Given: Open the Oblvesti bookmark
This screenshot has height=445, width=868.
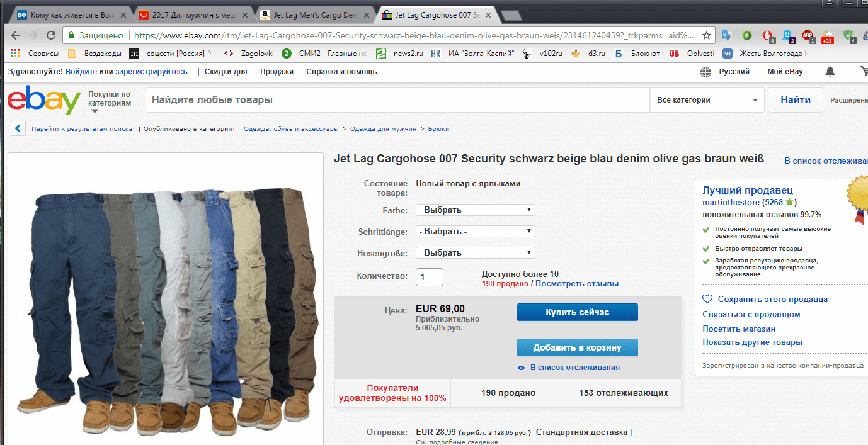Looking at the screenshot, I should point(692,54).
